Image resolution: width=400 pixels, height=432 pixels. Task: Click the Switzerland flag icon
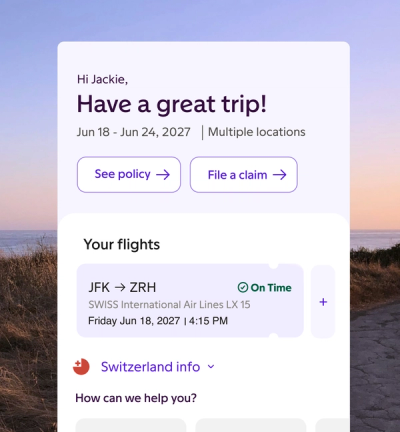[x=81, y=367]
